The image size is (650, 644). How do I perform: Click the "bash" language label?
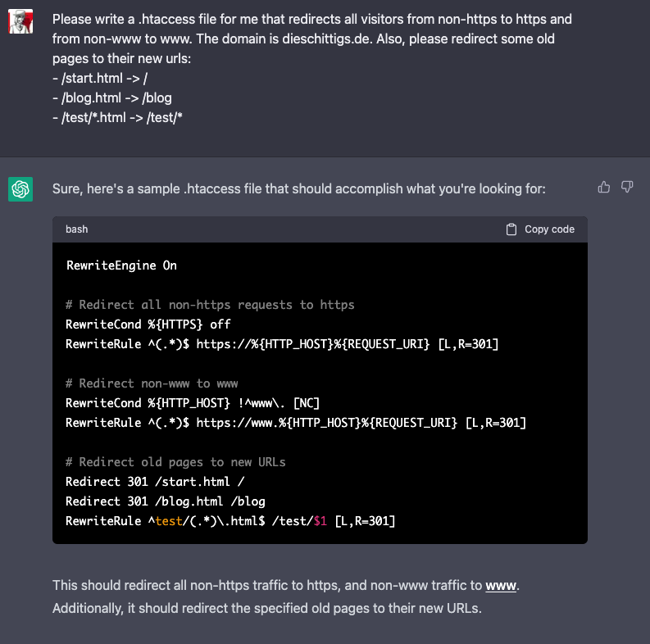77,229
